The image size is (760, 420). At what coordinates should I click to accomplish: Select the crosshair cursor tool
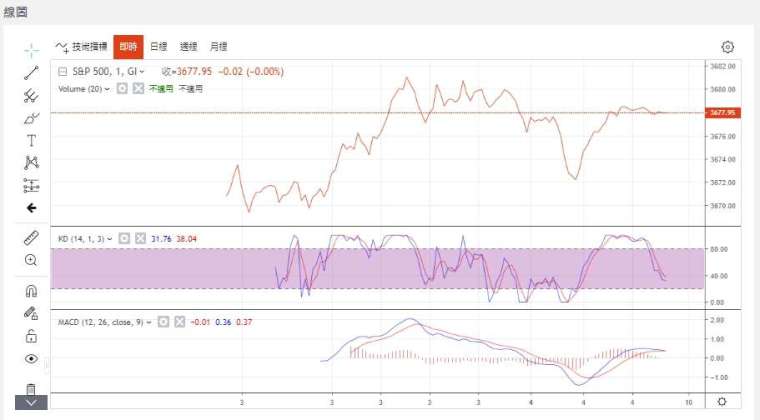[32, 50]
